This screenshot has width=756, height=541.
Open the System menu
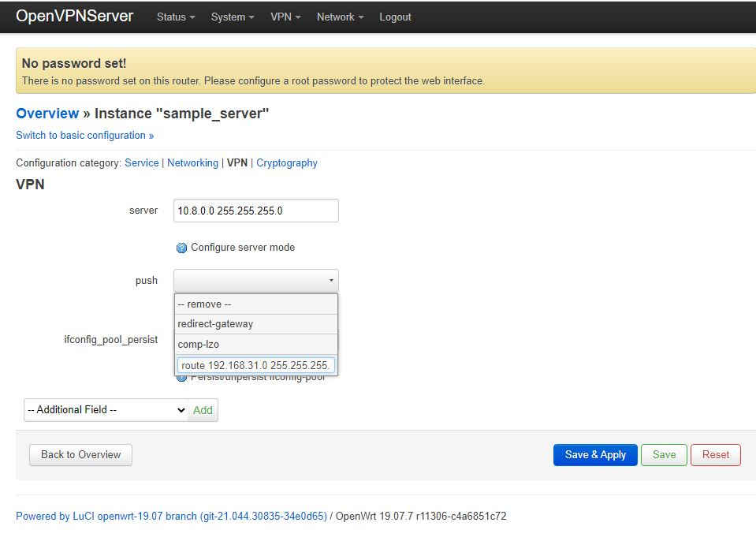coord(233,17)
